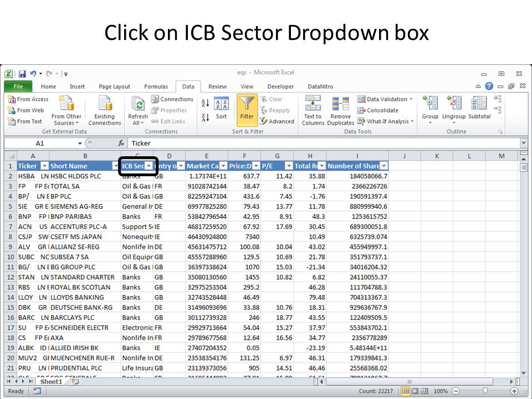
Task: Click Sort Z to A descending icon
Action: coord(205,117)
